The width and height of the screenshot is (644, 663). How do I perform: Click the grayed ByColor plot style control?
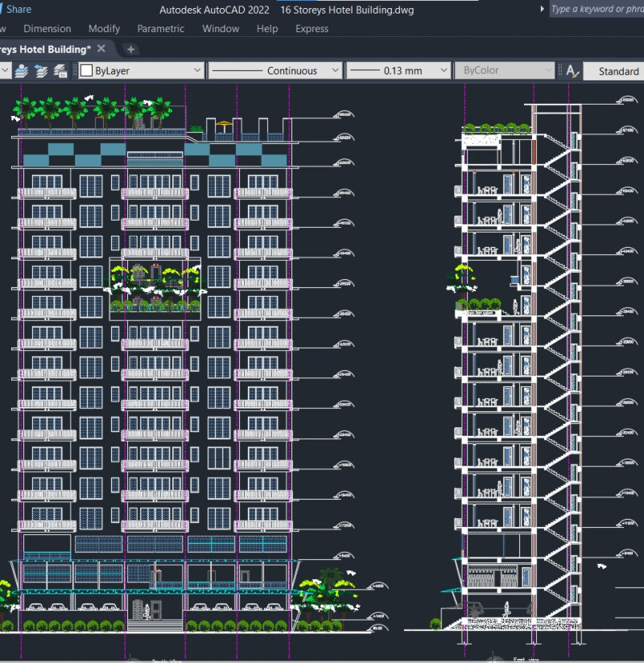coord(505,71)
